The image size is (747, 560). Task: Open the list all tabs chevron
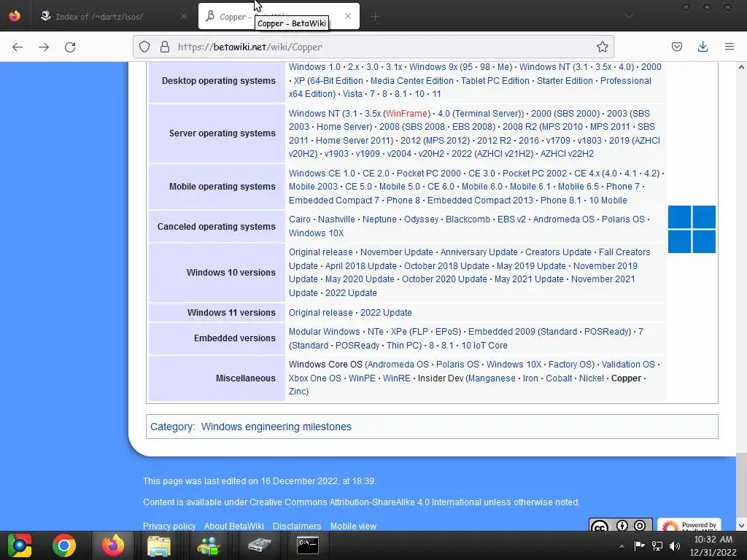coord(629,16)
